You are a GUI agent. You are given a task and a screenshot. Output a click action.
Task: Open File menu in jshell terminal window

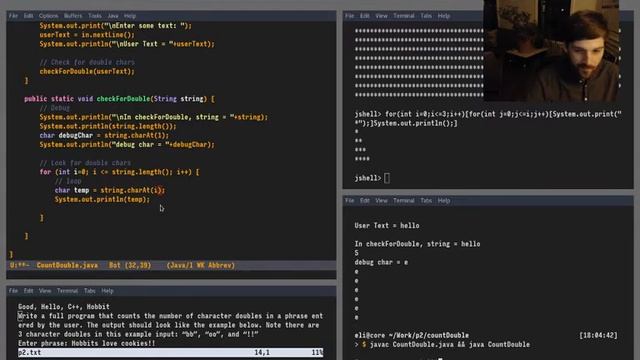[349, 16]
